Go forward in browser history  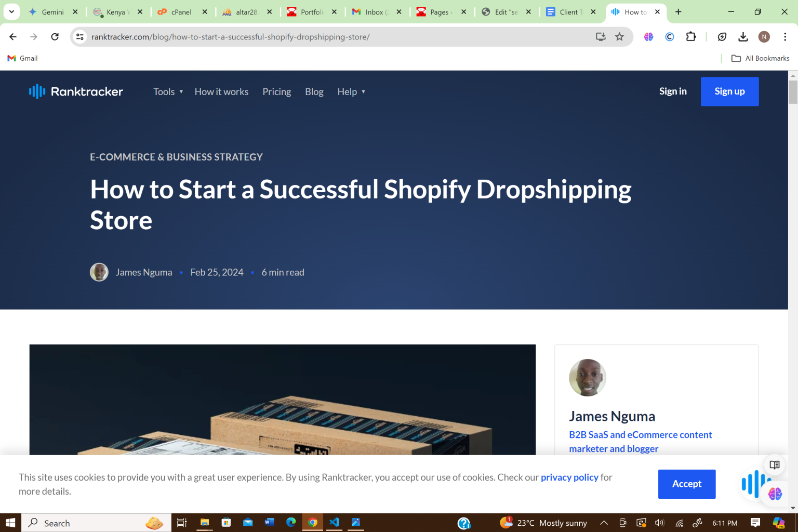34,37
